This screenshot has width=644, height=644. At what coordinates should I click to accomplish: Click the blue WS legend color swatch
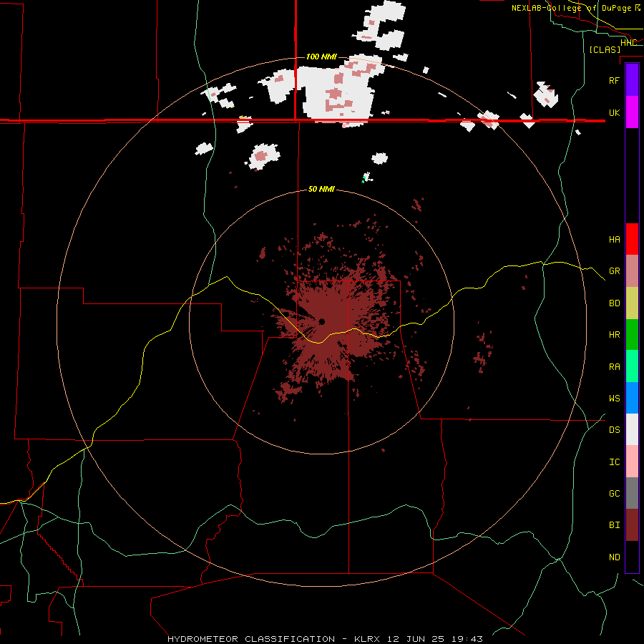[632, 398]
